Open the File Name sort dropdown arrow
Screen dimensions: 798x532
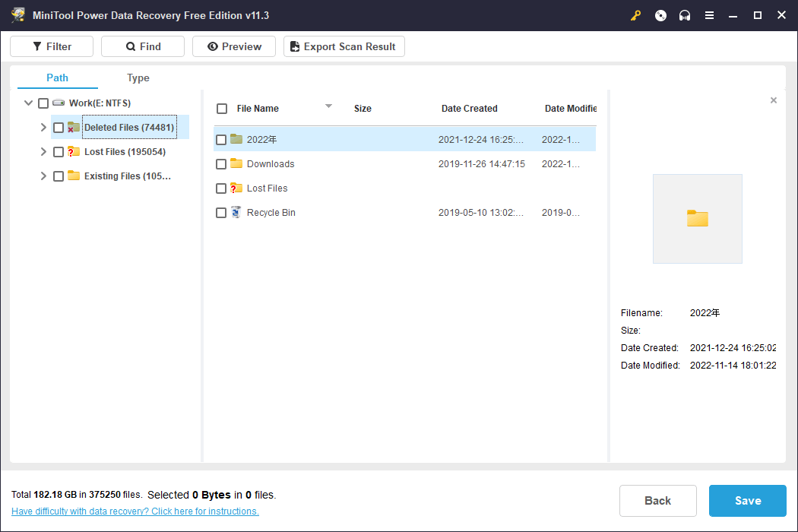point(328,107)
